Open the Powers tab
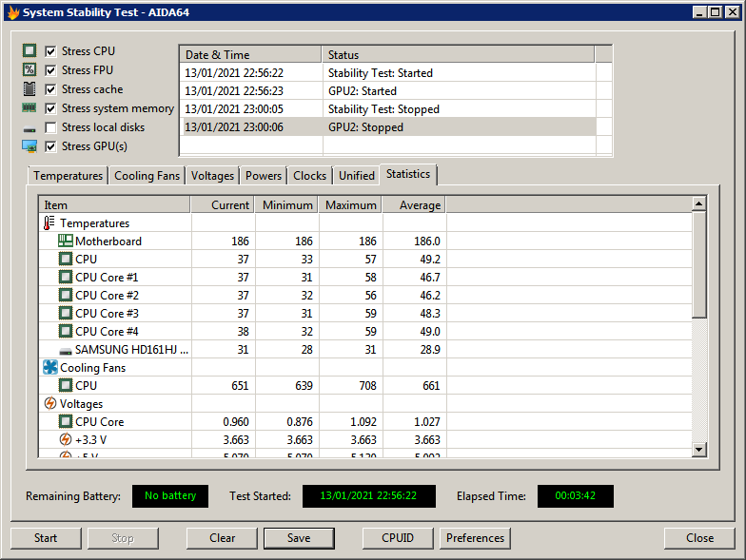The height and width of the screenshot is (560, 746). (x=264, y=175)
